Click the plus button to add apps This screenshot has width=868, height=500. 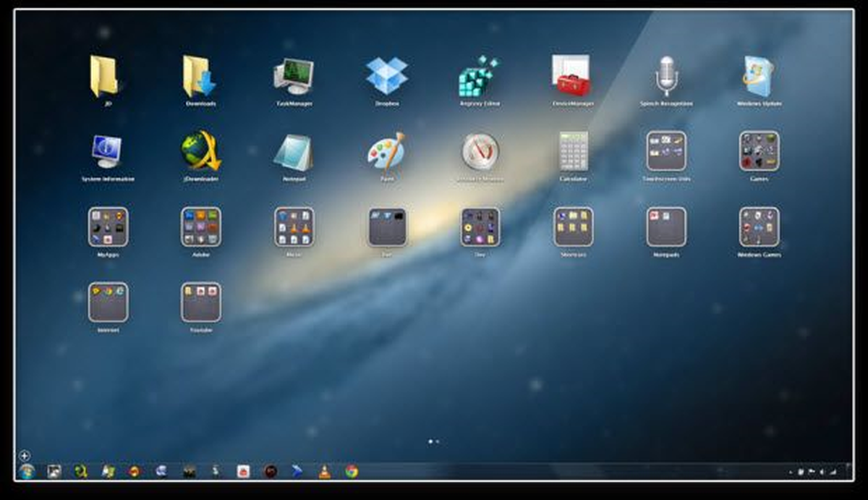pos(24,457)
